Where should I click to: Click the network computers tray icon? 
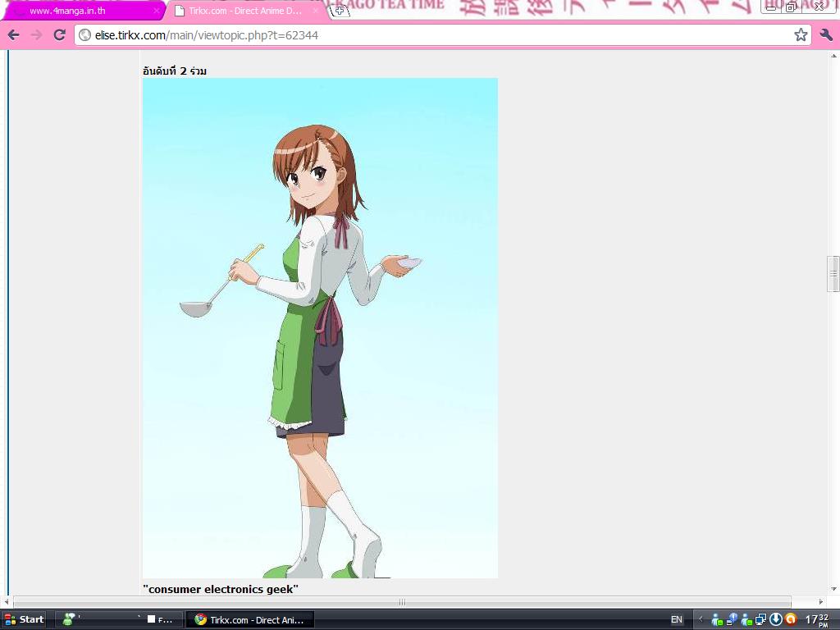coord(761,620)
